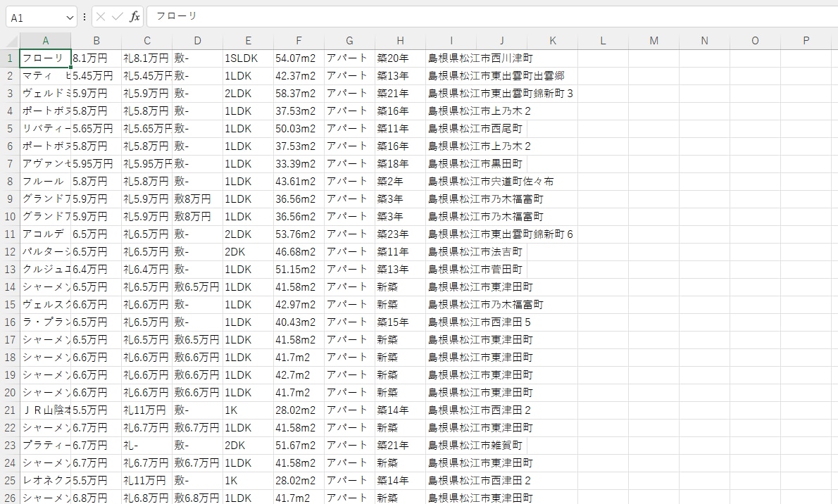Select row 26 header
838x504 pixels.
10,498
